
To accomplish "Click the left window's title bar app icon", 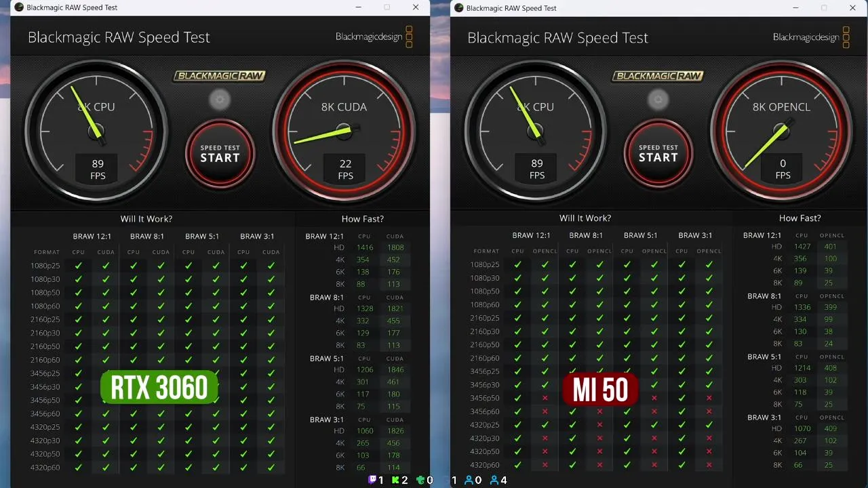I will coord(19,7).
